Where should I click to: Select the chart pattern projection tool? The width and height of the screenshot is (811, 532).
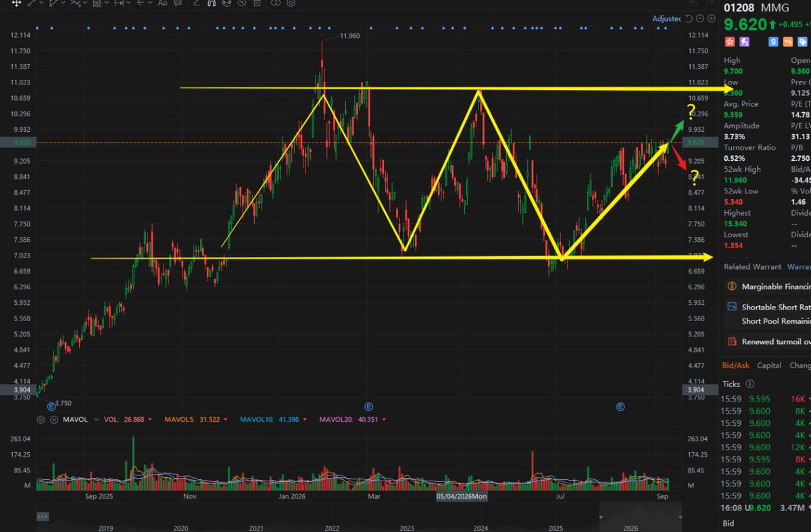point(97,3)
